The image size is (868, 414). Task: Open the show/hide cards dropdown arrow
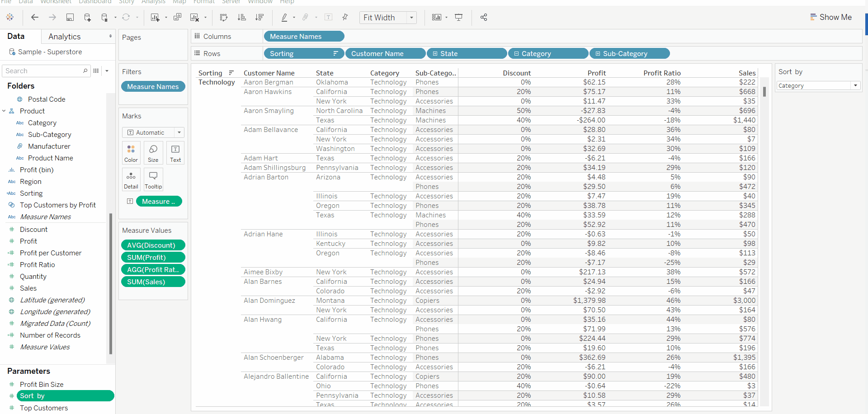point(447,18)
